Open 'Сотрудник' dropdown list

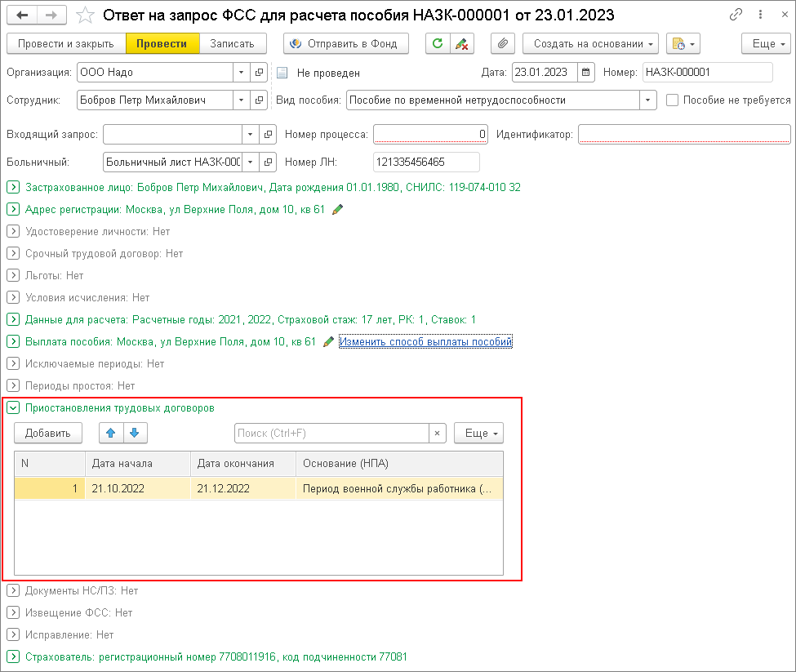pos(242,100)
